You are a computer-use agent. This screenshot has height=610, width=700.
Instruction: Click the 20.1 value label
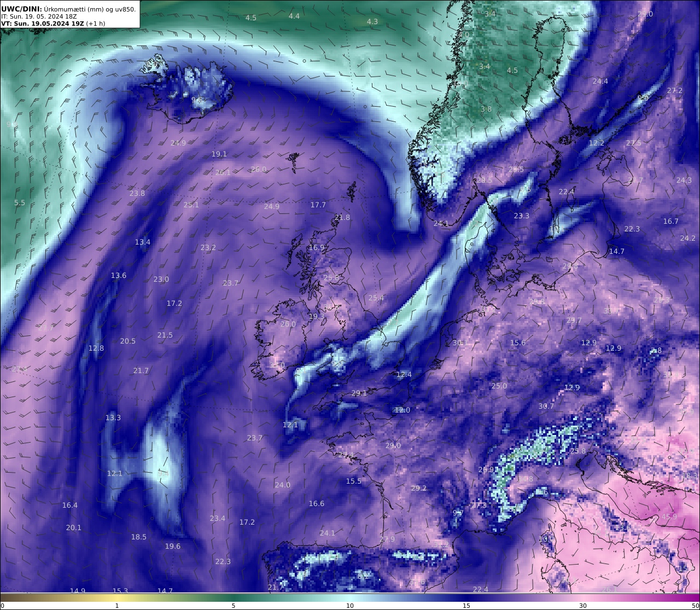74,528
